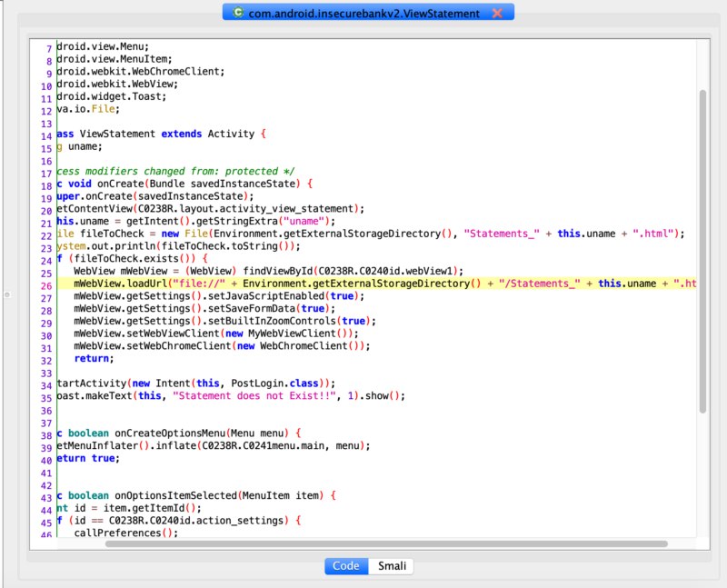Click "uname;" field on line 15
The image size is (727, 588).
tap(85, 146)
